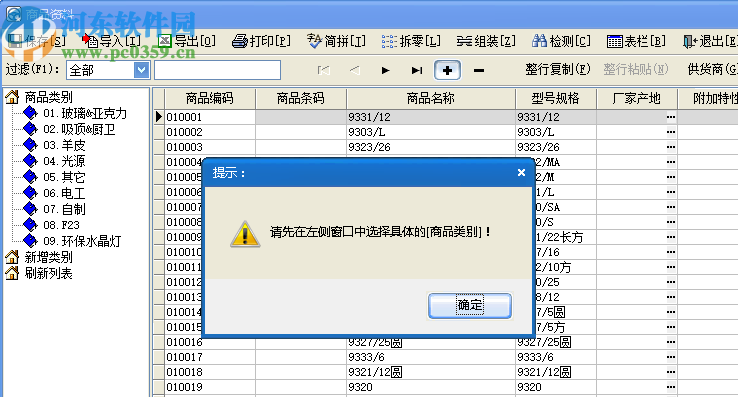Image resolution: width=738 pixels, height=397 pixels.
Task: Click the 厂家产地 column header
Action: coord(637,98)
